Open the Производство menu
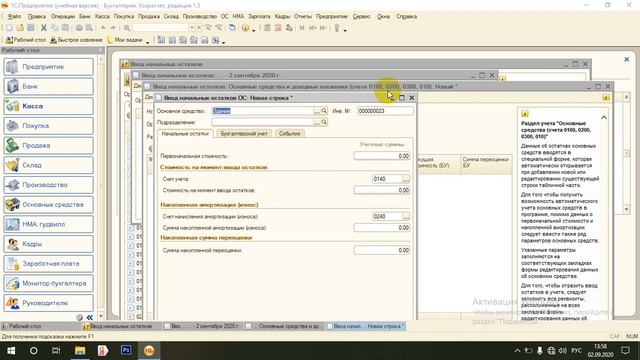The image size is (640, 360). [x=200, y=16]
